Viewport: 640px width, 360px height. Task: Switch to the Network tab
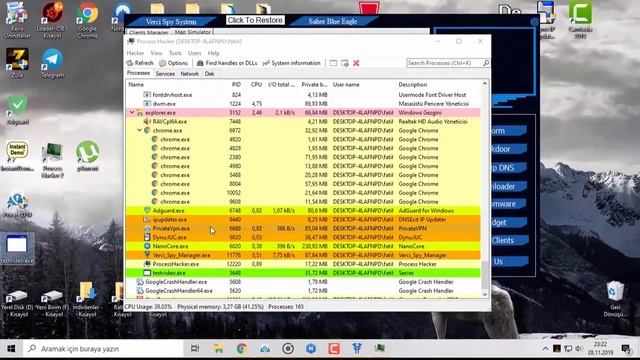coord(189,74)
